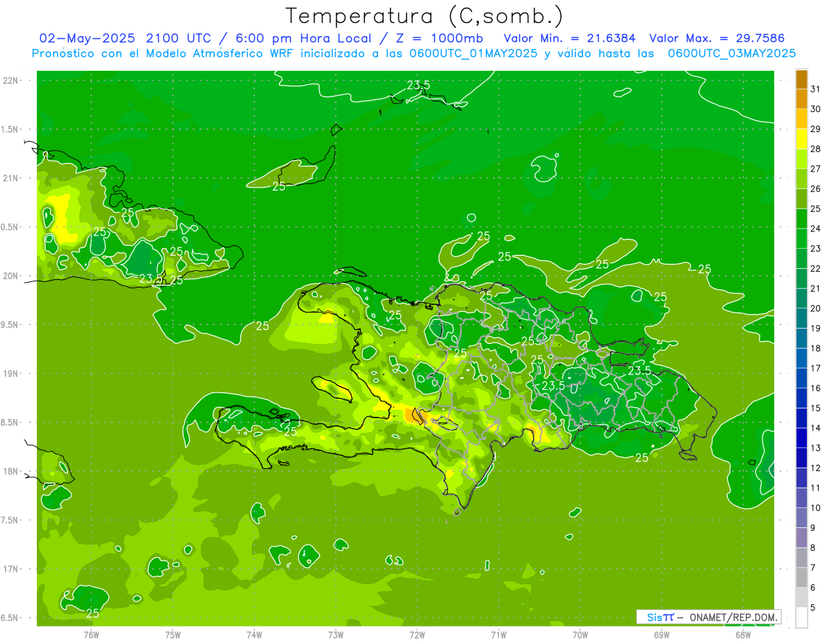Click the yellow color bar segment between 28 and 29
This screenshot has height=644, width=834.
coord(801,138)
